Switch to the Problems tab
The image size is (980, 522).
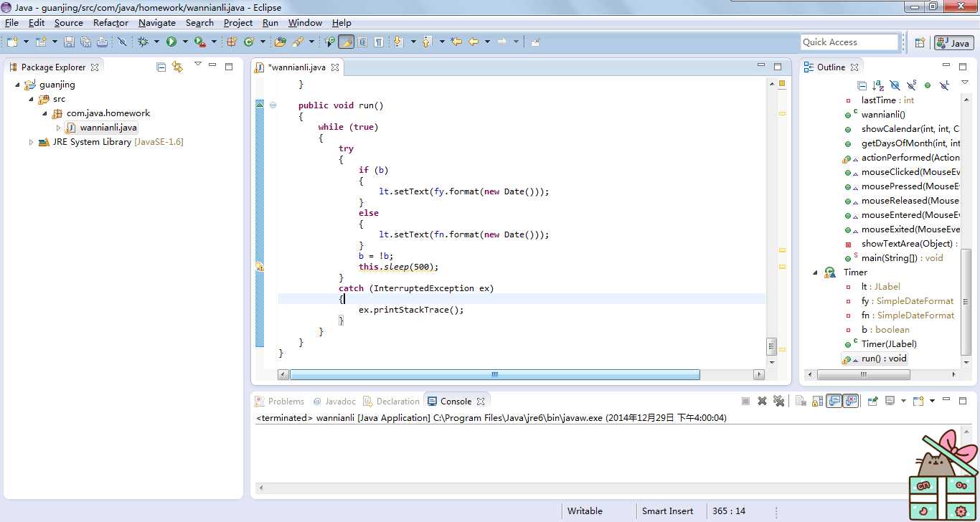[x=281, y=402]
